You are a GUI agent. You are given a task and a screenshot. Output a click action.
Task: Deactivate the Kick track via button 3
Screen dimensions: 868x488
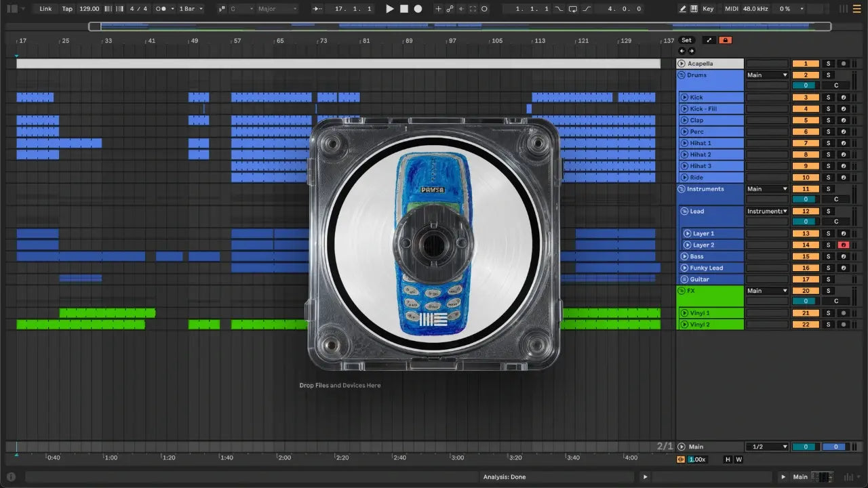[806, 98]
